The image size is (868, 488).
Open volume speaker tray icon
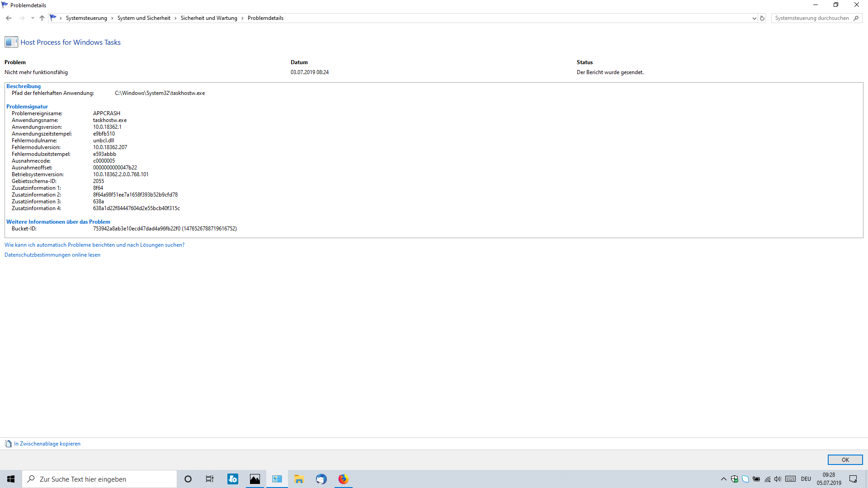pyautogui.click(x=778, y=479)
